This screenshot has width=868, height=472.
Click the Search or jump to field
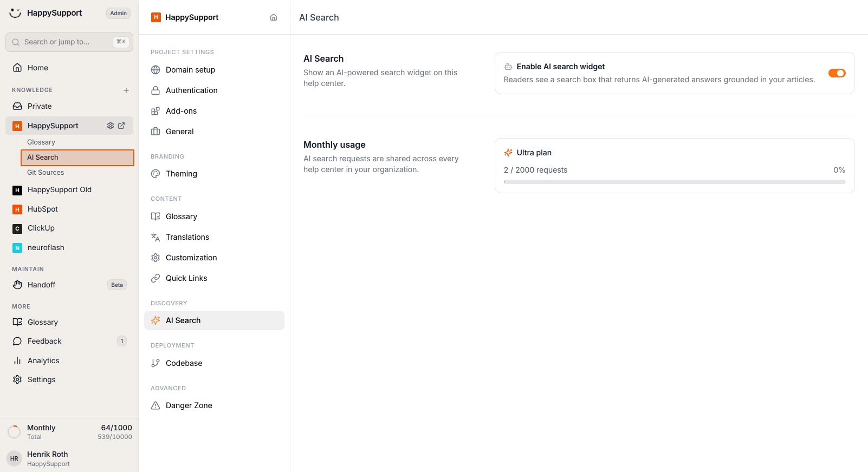pyautogui.click(x=69, y=42)
